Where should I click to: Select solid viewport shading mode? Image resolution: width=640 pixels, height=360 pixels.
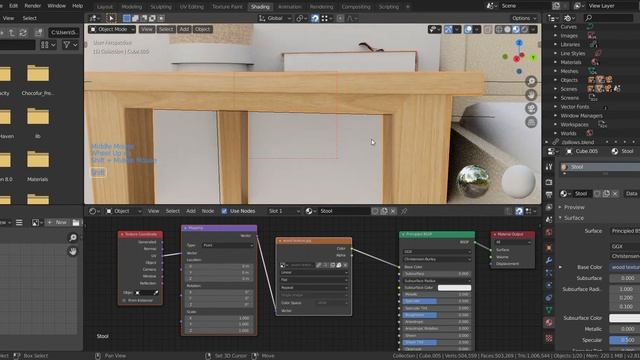tap(507, 29)
